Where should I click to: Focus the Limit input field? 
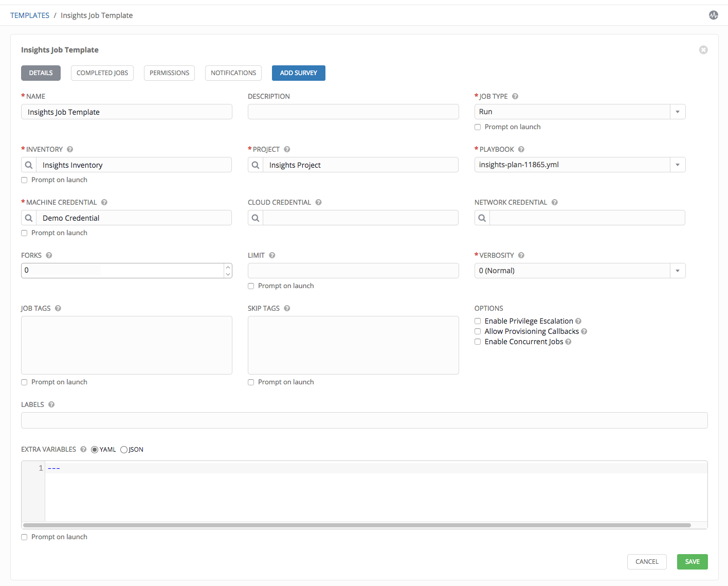click(x=353, y=271)
